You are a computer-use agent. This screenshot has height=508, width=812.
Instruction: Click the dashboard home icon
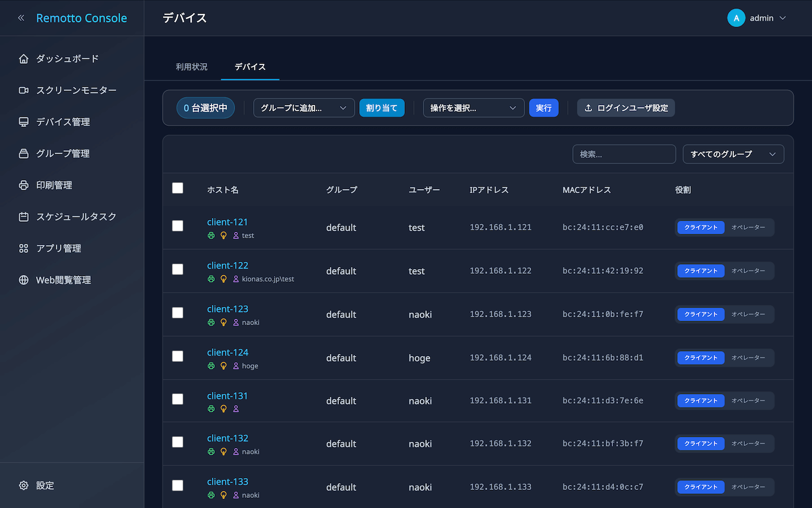coord(24,59)
